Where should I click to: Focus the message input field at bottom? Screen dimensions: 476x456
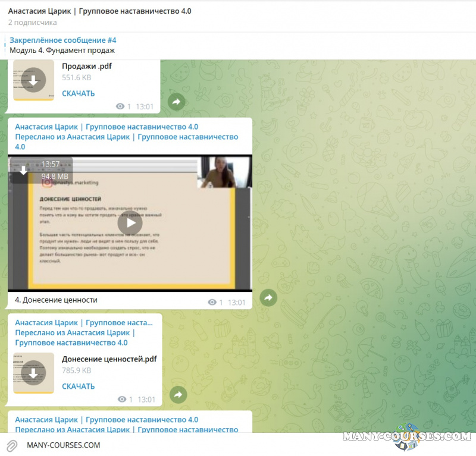point(178,445)
